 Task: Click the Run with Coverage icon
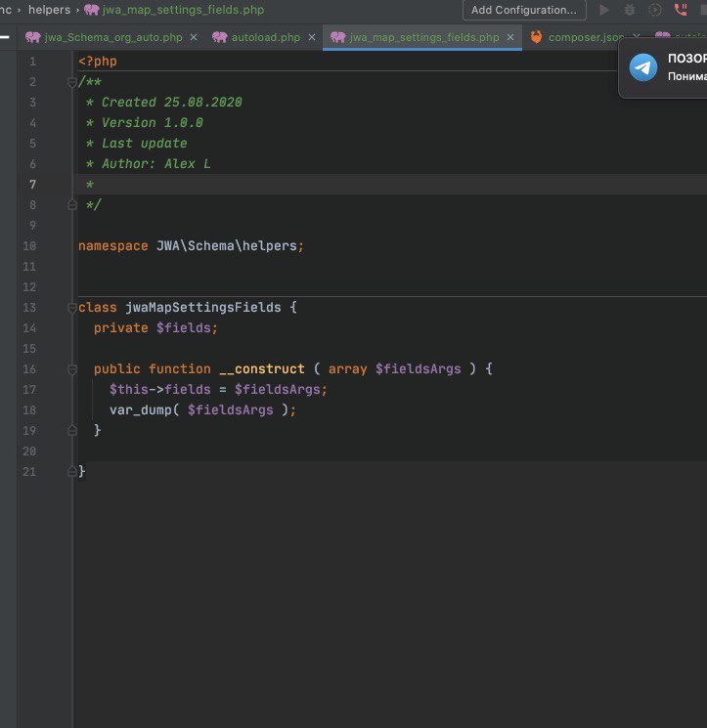point(654,10)
